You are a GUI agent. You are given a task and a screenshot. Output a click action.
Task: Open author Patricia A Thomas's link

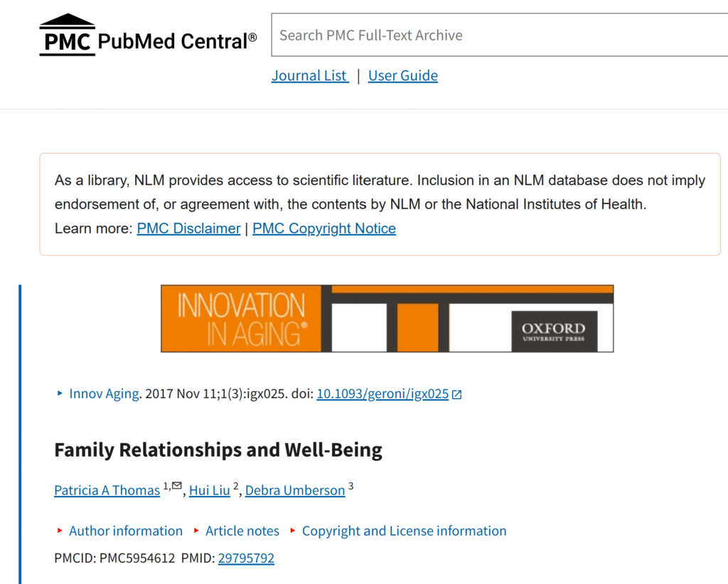[107, 490]
